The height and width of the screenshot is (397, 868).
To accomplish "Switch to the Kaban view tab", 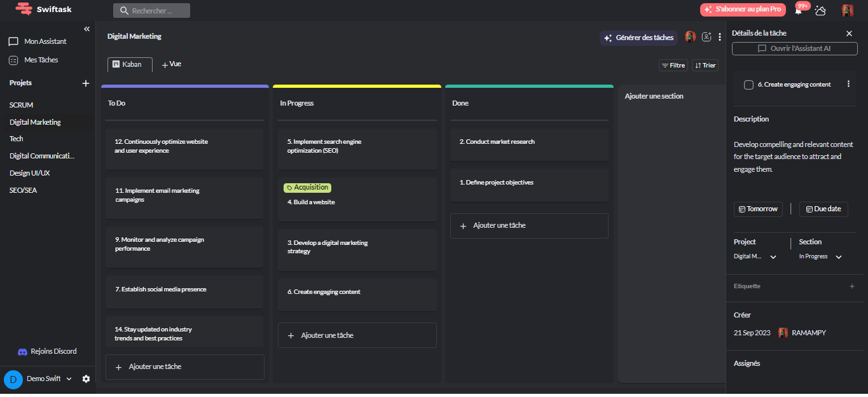I will (130, 64).
